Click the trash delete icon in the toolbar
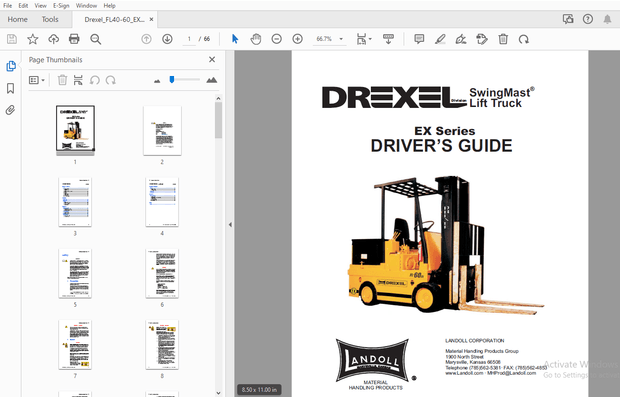The image size is (620, 397). point(503,39)
